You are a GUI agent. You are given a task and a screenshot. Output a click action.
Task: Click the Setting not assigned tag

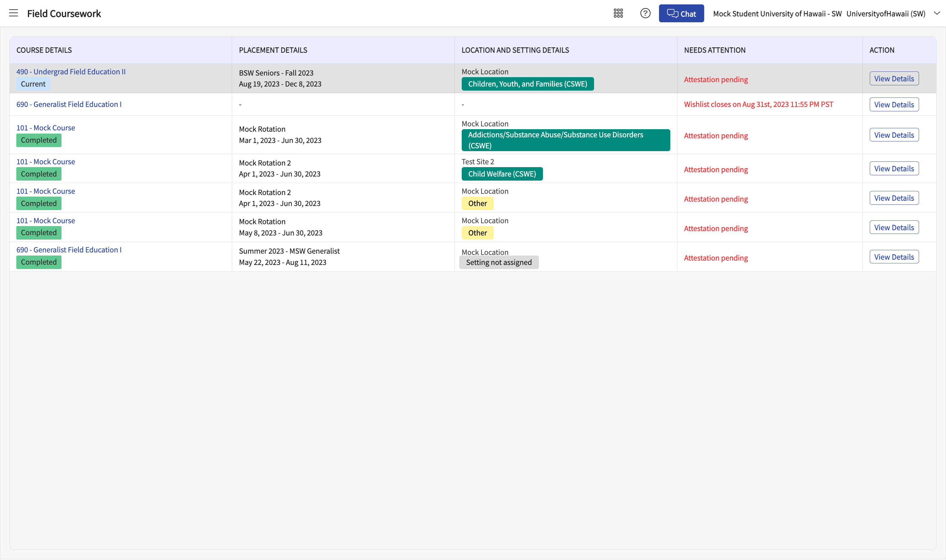(498, 262)
